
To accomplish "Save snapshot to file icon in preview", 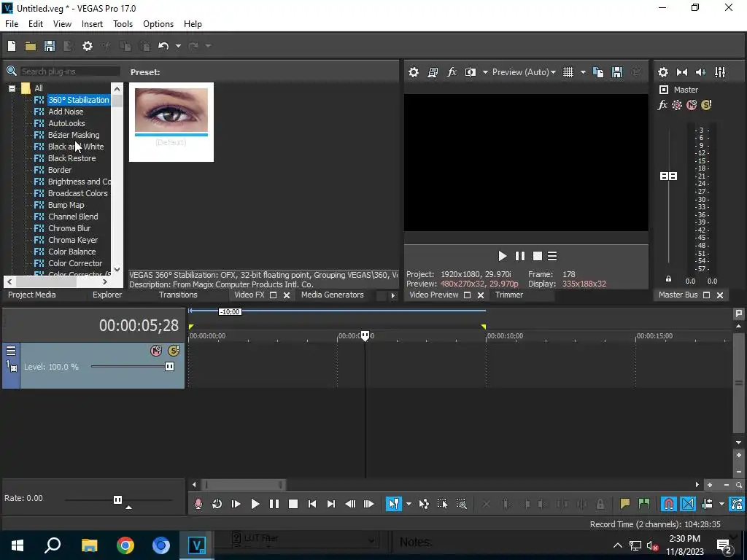I will [x=617, y=72].
